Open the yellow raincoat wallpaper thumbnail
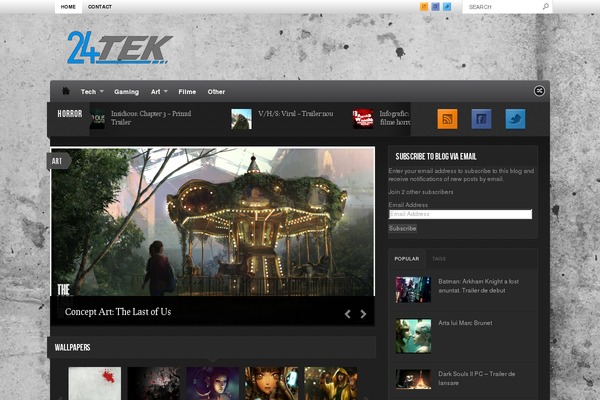 tap(331, 384)
